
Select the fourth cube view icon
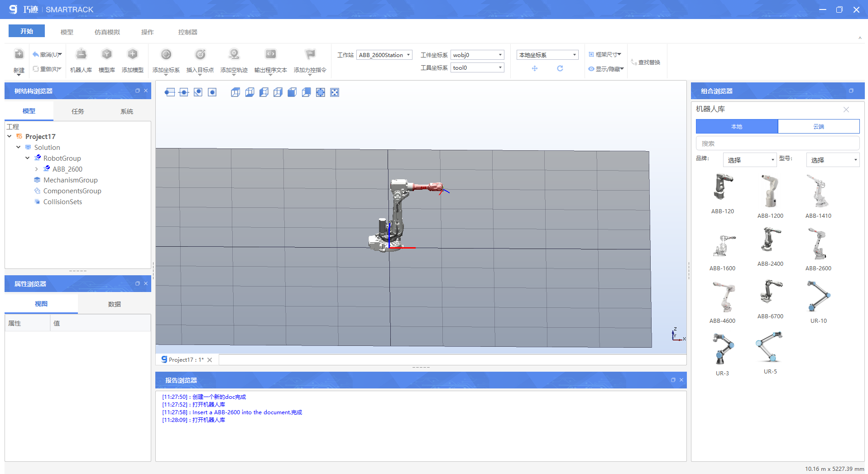click(x=278, y=92)
